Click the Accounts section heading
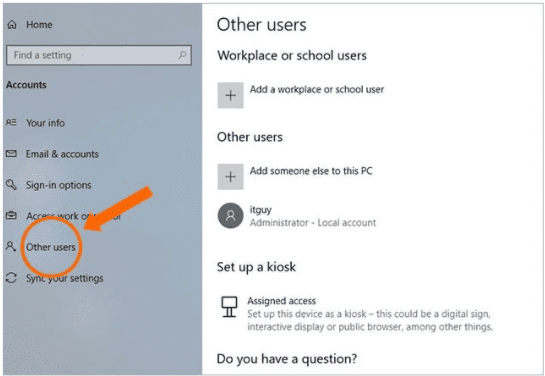Screen dimensions: 545x376 [26, 85]
